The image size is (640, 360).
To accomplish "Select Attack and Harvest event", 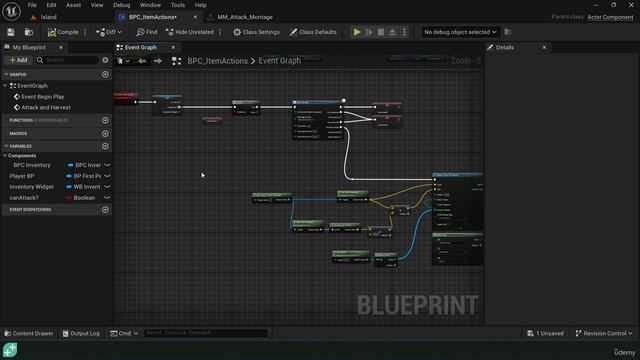I will [46, 107].
